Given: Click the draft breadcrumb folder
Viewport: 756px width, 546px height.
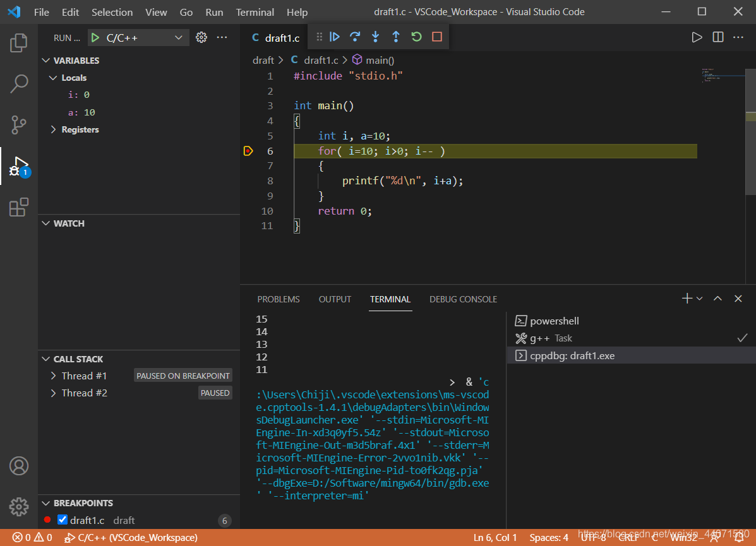Looking at the screenshot, I should tap(263, 60).
